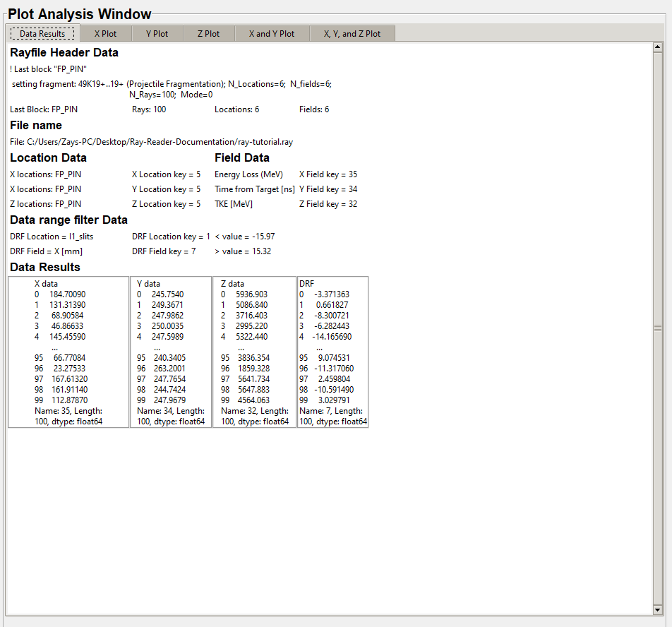View the X, Y, and Z Plot tab

(x=352, y=34)
